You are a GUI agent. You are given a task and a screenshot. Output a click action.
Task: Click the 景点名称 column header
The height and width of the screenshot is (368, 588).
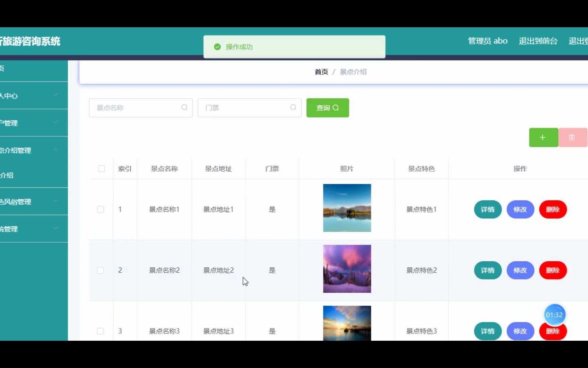tap(164, 169)
